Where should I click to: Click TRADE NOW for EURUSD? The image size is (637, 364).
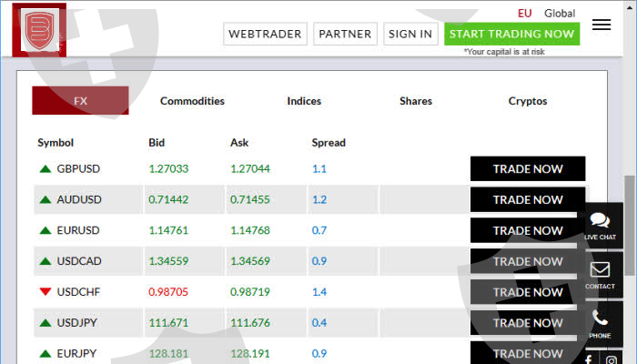click(x=528, y=230)
